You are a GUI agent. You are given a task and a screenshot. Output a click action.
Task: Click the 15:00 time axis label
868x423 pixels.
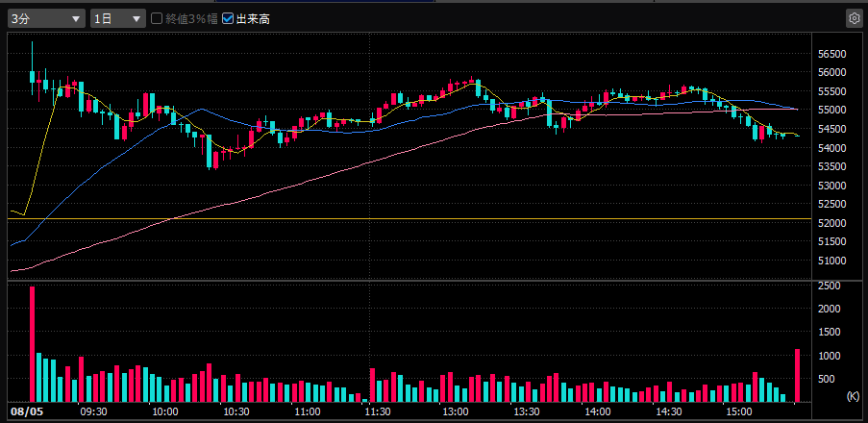(x=739, y=412)
